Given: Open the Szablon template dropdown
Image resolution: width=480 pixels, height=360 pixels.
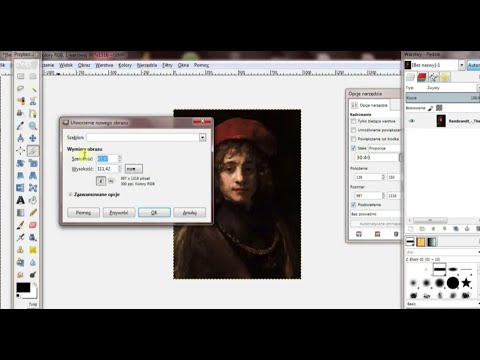Looking at the screenshot, I should [202, 137].
